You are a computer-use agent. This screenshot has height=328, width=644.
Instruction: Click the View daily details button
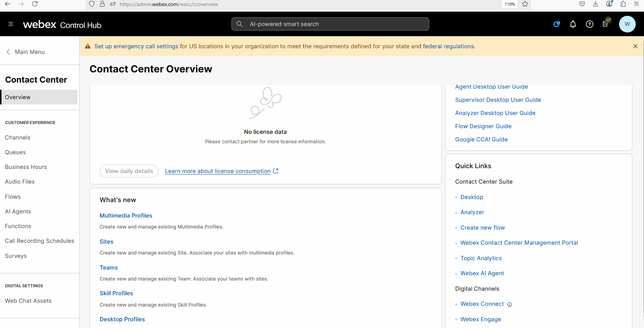tap(129, 171)
